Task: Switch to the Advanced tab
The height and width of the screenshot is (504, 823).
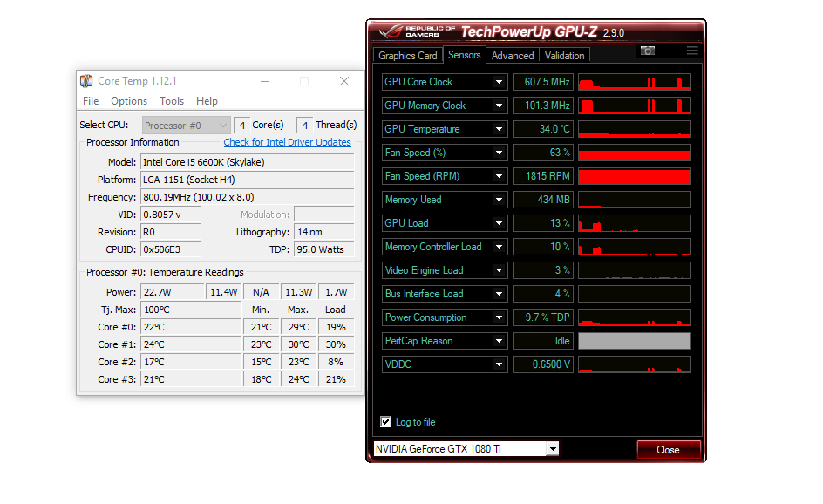Action: click(x=513, y=56)
